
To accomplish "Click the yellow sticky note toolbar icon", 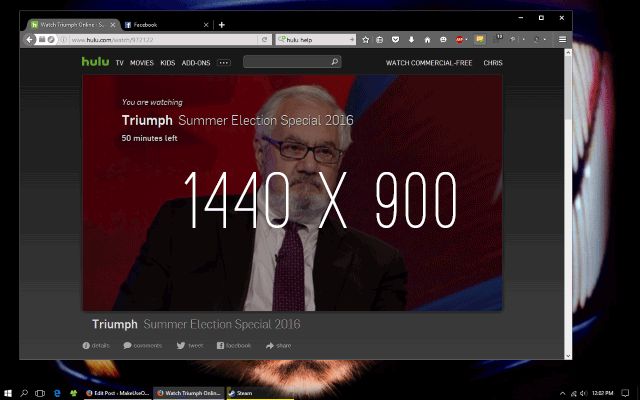I will (480, 39).
